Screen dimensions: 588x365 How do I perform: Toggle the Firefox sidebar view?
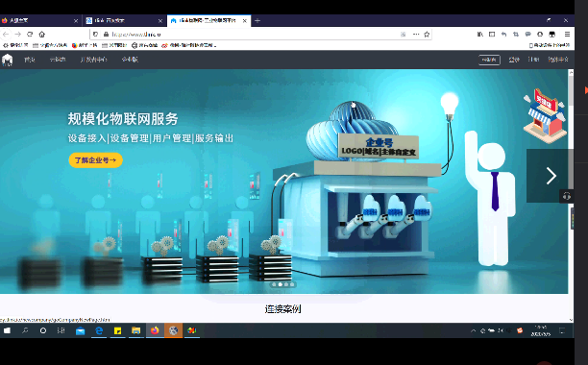pos(492,35)
